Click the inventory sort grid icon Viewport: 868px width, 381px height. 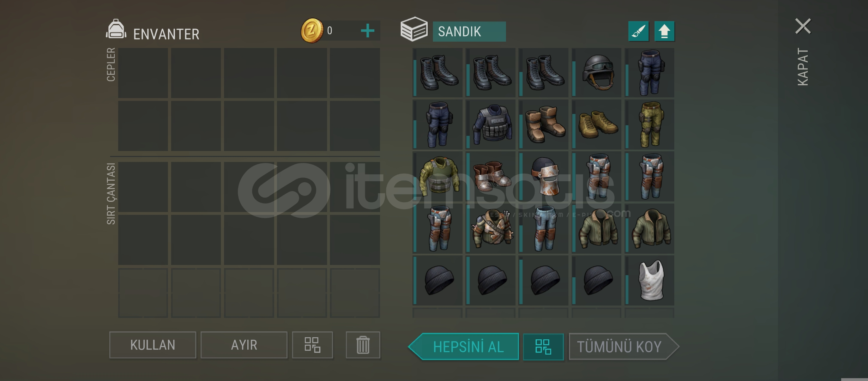pyautogui.click(x=312, y=345)
